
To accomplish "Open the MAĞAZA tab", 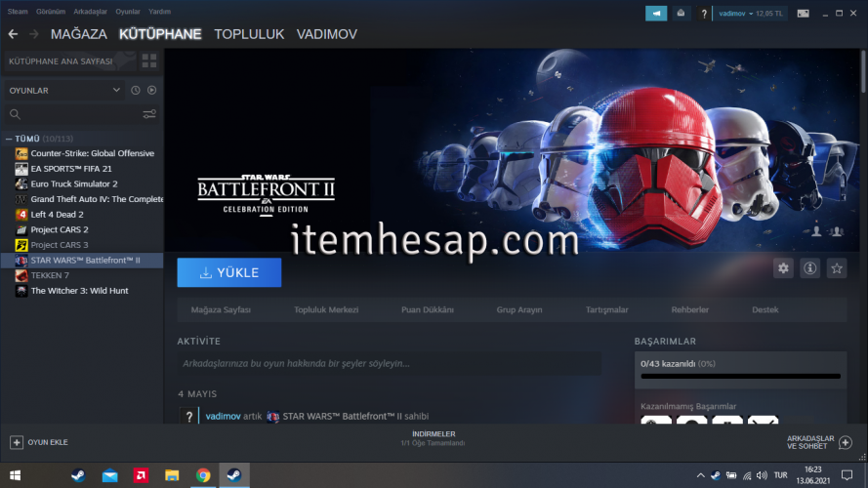I will [78, 34].
